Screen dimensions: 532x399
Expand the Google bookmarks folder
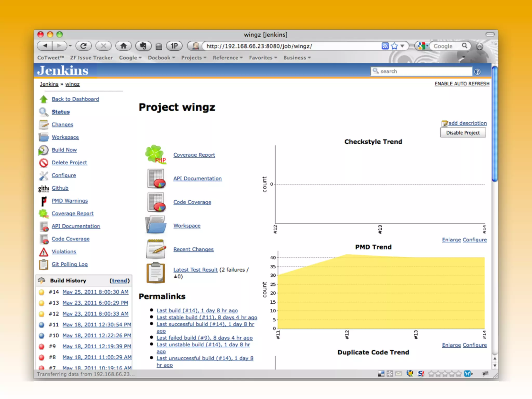[x=130, y=58]
